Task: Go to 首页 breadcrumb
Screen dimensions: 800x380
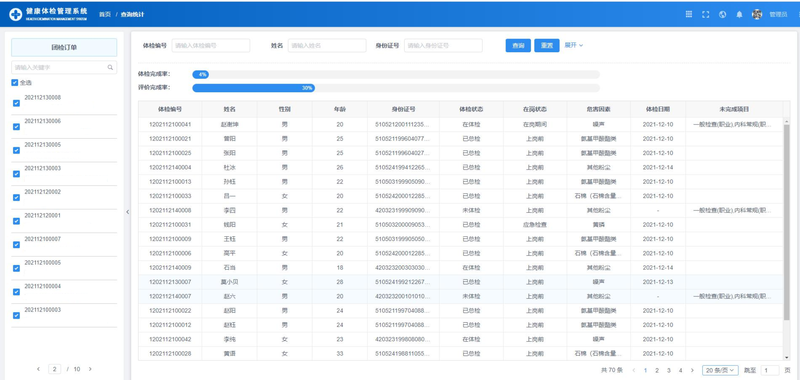Action: (x=105, y=14)
